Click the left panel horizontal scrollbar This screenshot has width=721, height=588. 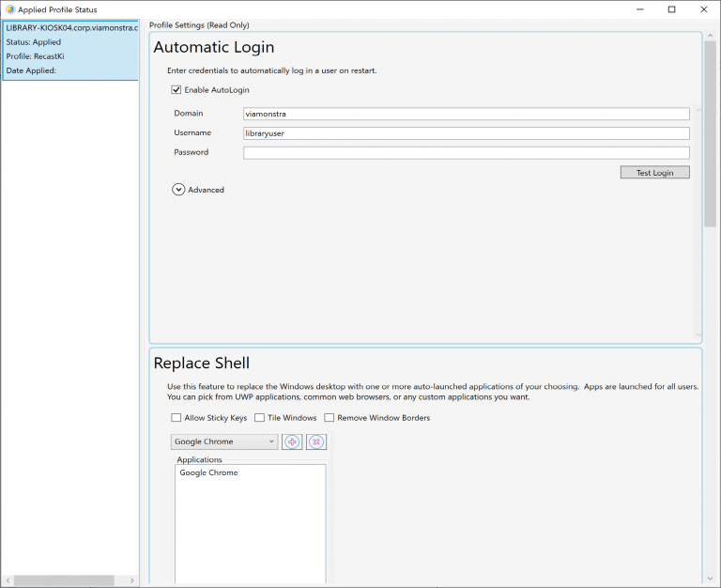tap(64, 580)
